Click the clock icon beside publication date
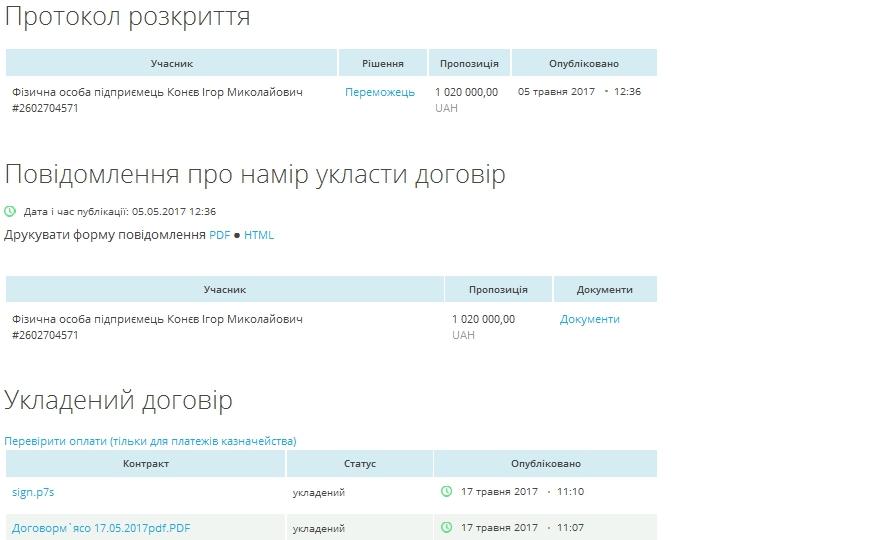The height and width of the screenshot is (540, 885). [10, 212]
